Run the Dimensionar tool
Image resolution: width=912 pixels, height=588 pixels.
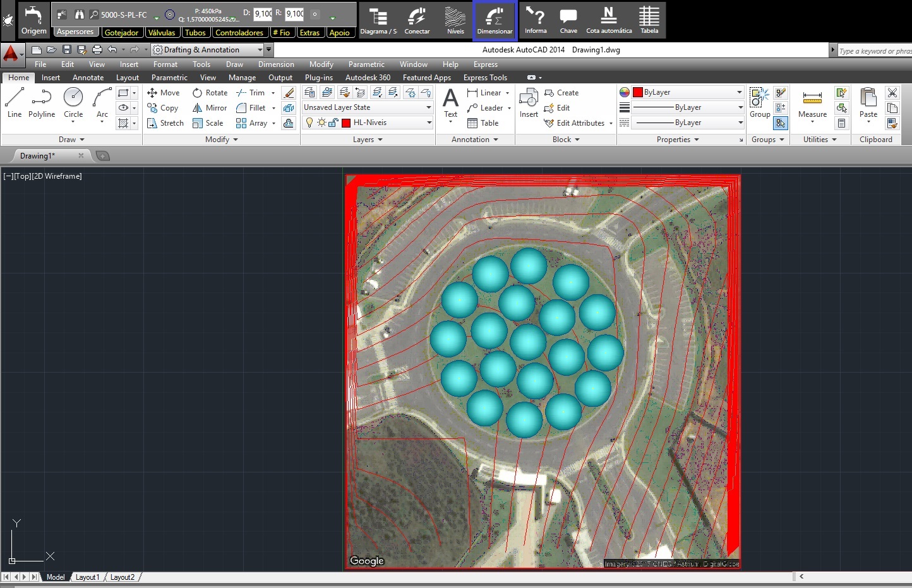(495, 20)
